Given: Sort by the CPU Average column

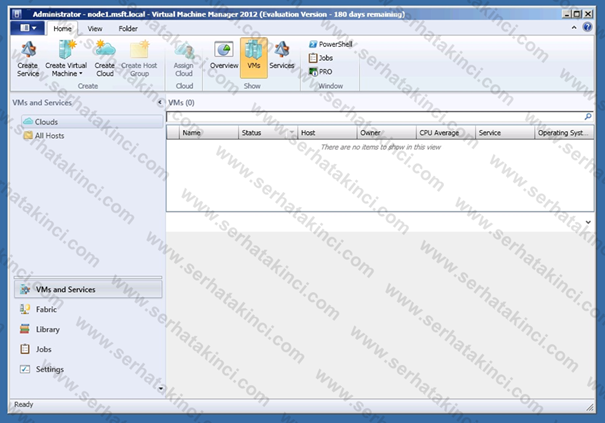Looking at the screenshot, I should [x=446, y=132].
